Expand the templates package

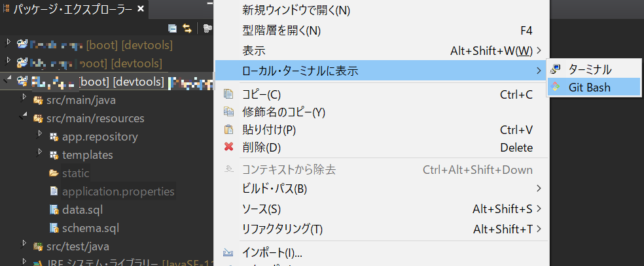click(40, 152)
